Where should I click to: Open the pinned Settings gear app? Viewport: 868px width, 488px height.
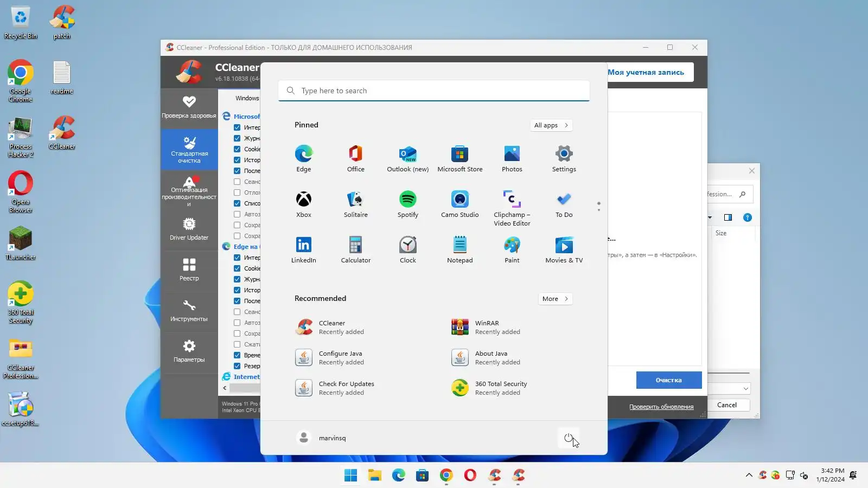[x=564, y=159]
